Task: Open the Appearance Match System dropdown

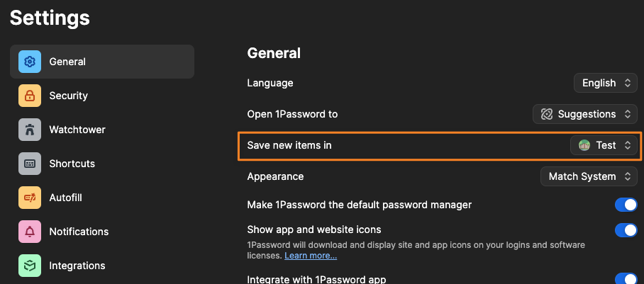Action: 588,176
